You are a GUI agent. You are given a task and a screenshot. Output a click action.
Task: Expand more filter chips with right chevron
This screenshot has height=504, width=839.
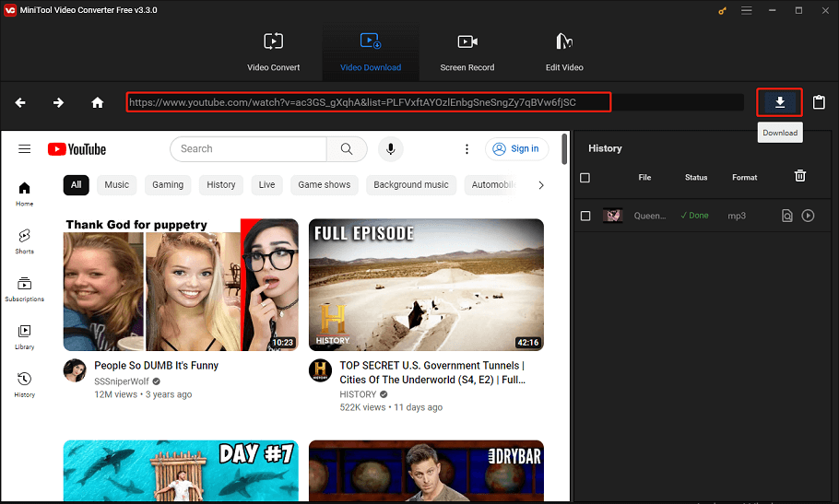(541, 185)
